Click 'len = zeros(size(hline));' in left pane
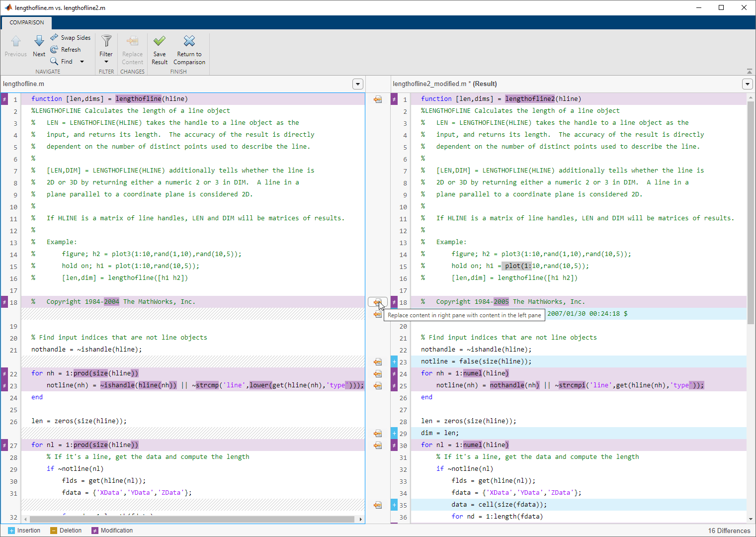This screenshot has width=756, height=537. (79, 421)
